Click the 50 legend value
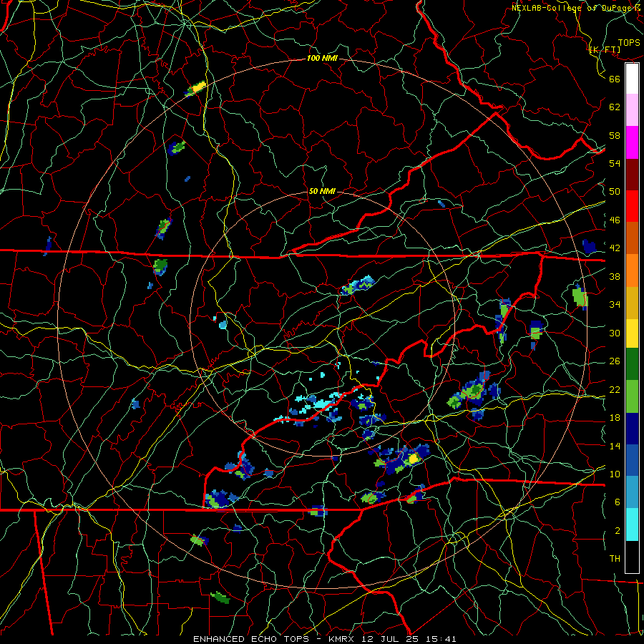This screenshot has width=644, height=644. [x=615, y=192]
